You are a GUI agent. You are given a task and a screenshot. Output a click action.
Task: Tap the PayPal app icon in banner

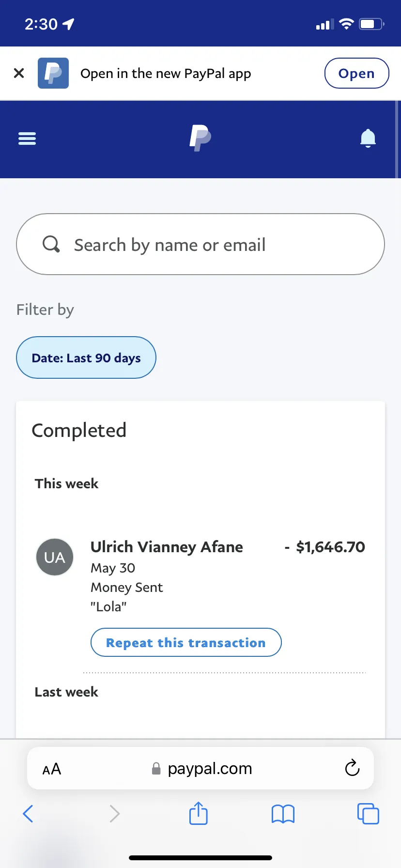coord(53,73)
